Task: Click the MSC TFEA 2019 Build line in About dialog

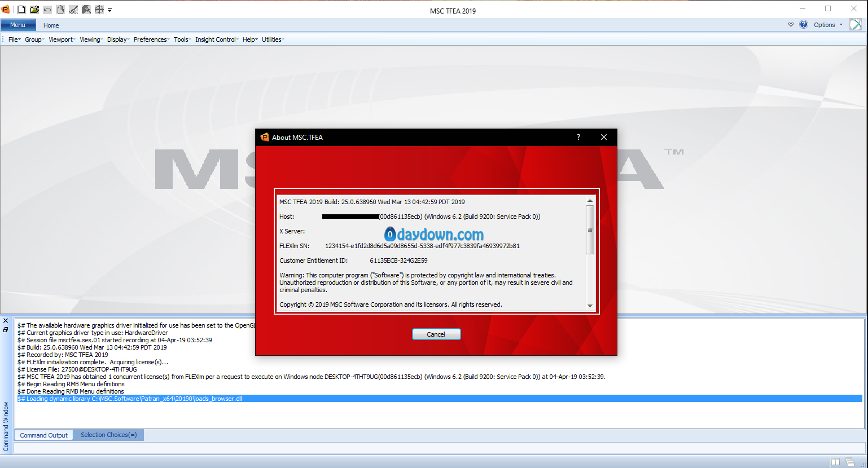Action: (372, 202)
